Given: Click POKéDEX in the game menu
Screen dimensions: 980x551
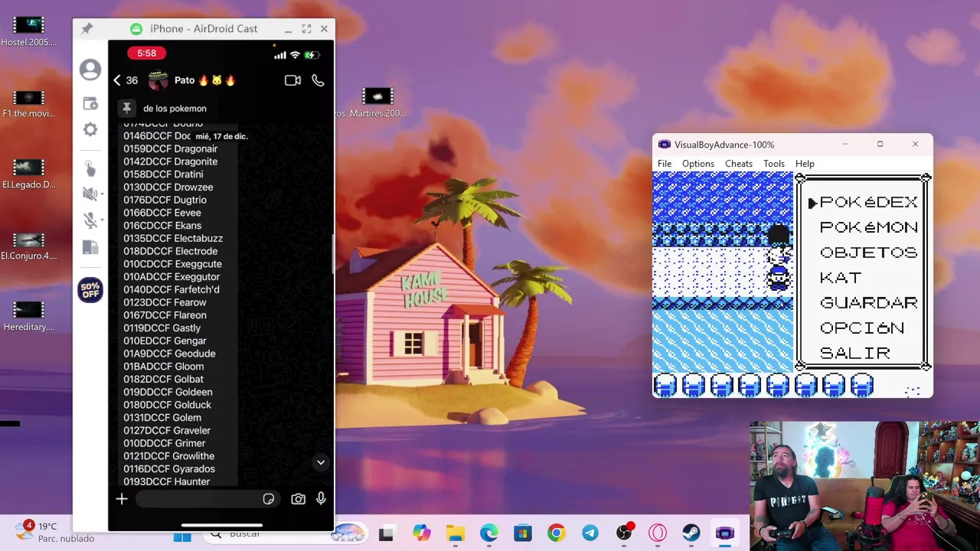Looking at the screenshot, I should [868, 202].
